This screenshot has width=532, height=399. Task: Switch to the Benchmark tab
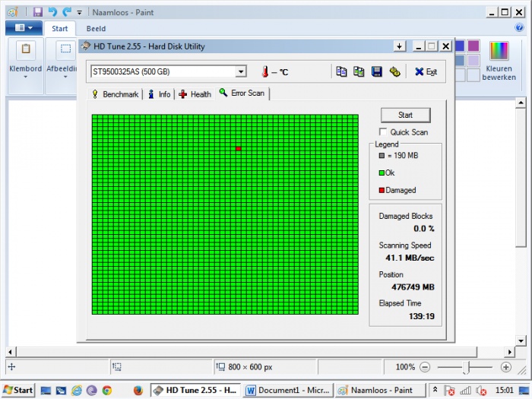click(x=116, y=94)
